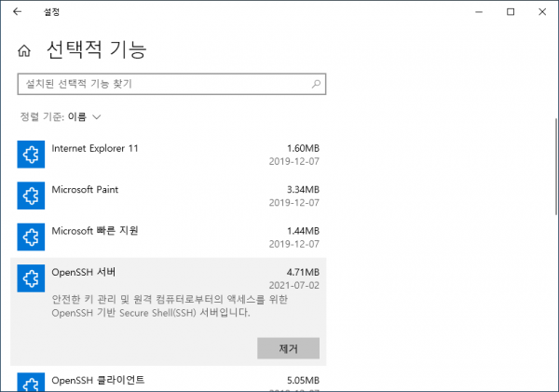Go to Settings home via house icon

(x=25, y=50)
